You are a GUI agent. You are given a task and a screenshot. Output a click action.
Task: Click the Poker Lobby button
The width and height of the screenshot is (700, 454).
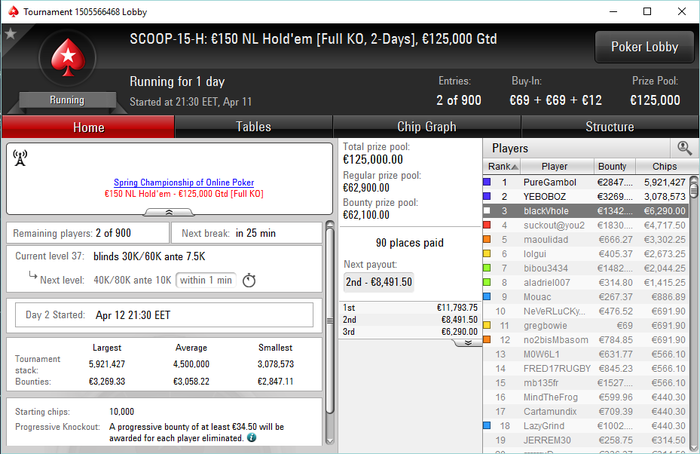pyautogui.click(x=644, y=47)
